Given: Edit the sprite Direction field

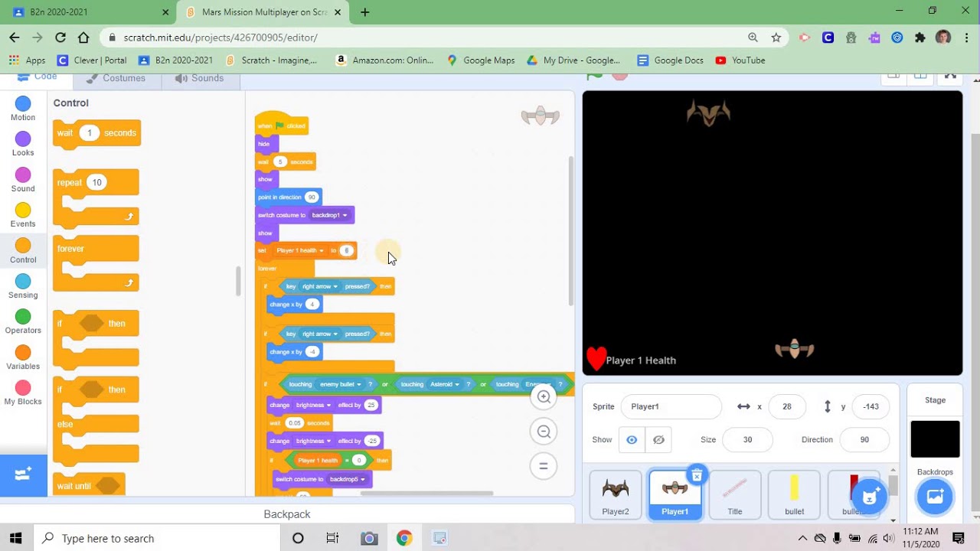Looking at the screenshot, I should pos(864,439).
